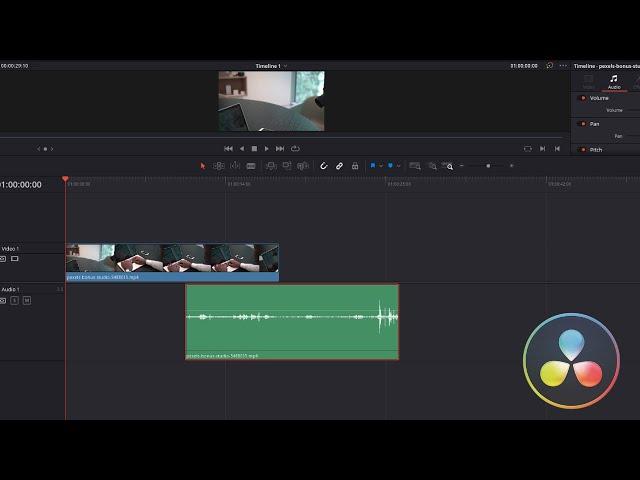Mute the Audio 1 track with M button
Screen dimensions: 640x480
click(x=27, y=300)
